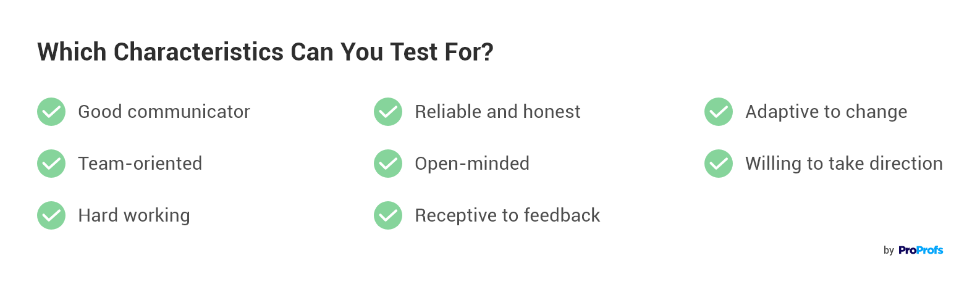Open the ProProfs logo link

[x=921, y=250]
